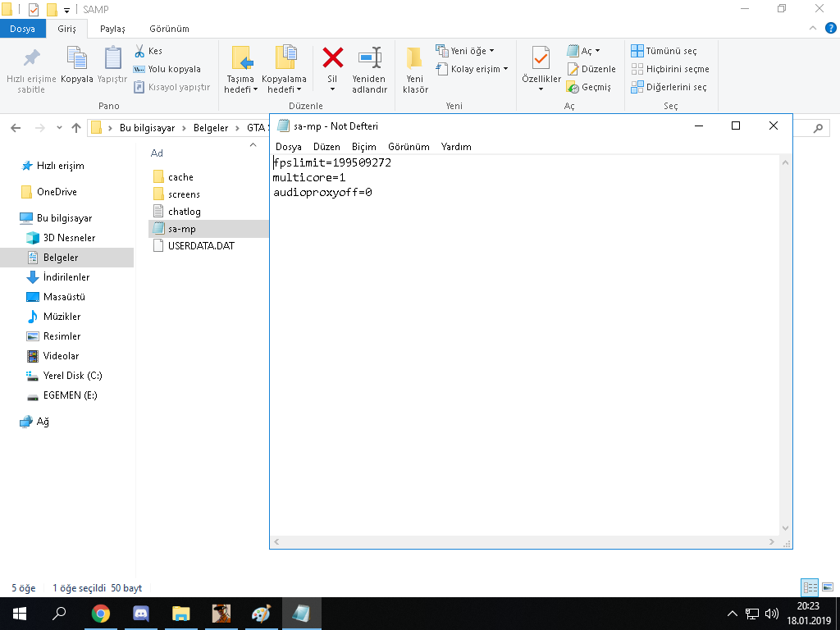Click the Kes scissors icon

coord(139,51)
